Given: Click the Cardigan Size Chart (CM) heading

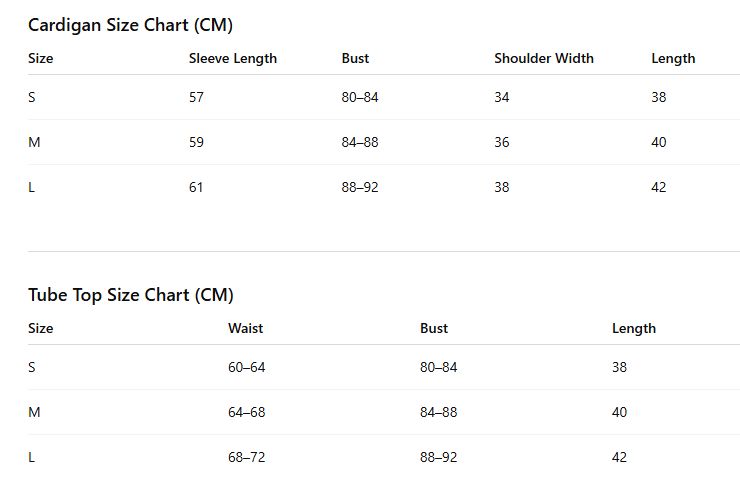Looking at the screenshot, I should (x=130, y=25).
